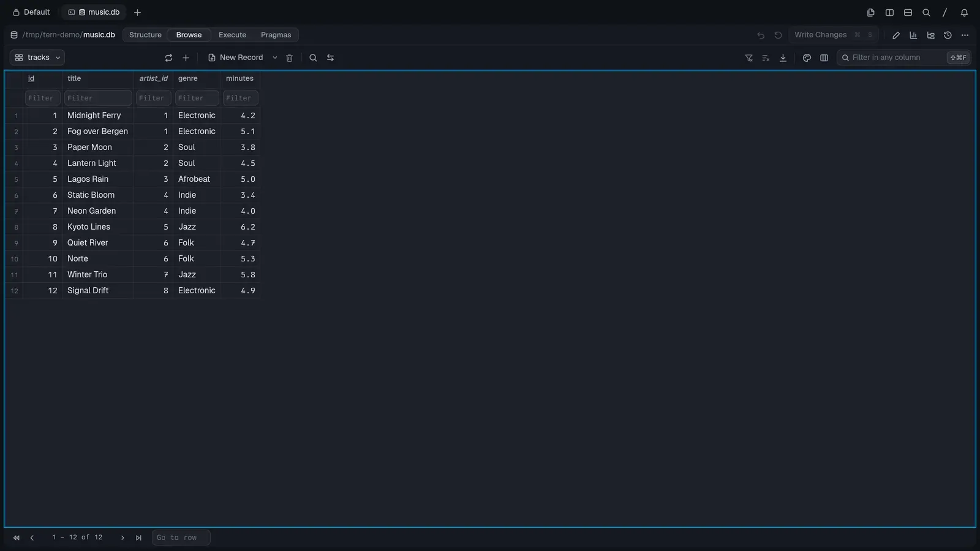The height and width of the screenshot is (551, 980).
Task: Switch to the Structure tab
Action: tap(145, 35)
